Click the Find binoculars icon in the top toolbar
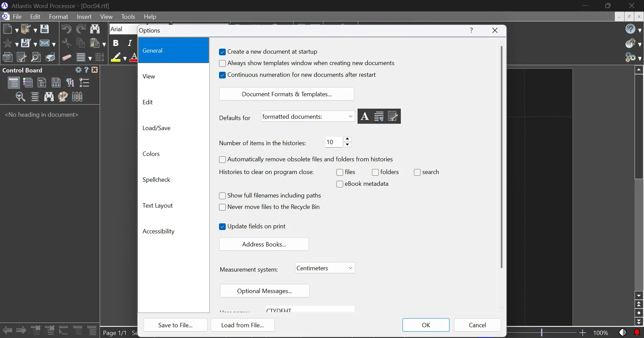 pyautogui.click(x=95, y=29)
